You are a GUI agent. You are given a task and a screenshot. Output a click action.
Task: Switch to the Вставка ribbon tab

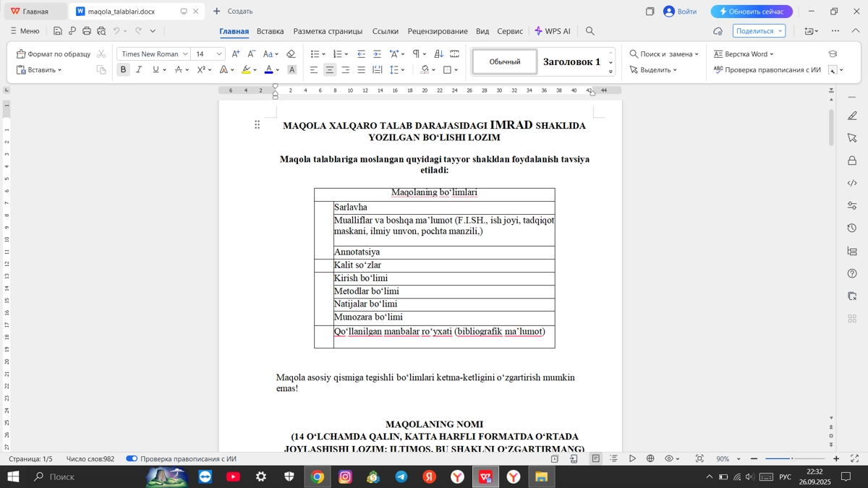tap(269, 31)
